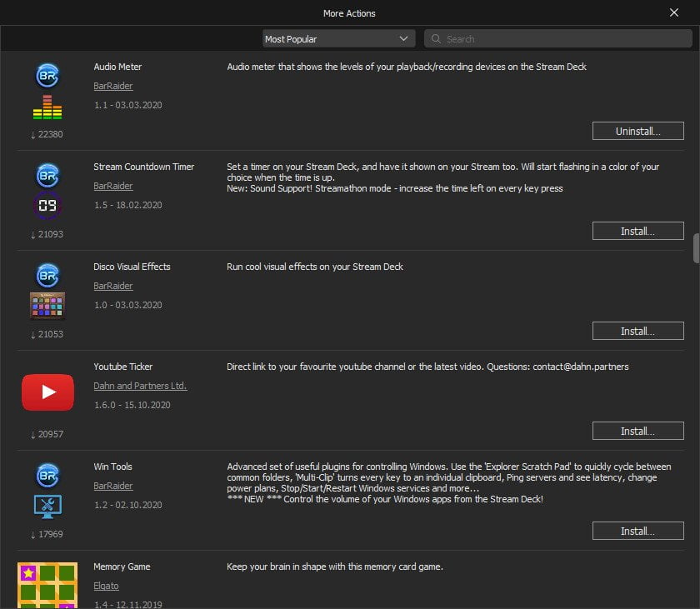Click 'Run cool visual effects' description
The width and height of the screenshot is (700, 609).
click(315, 267)
